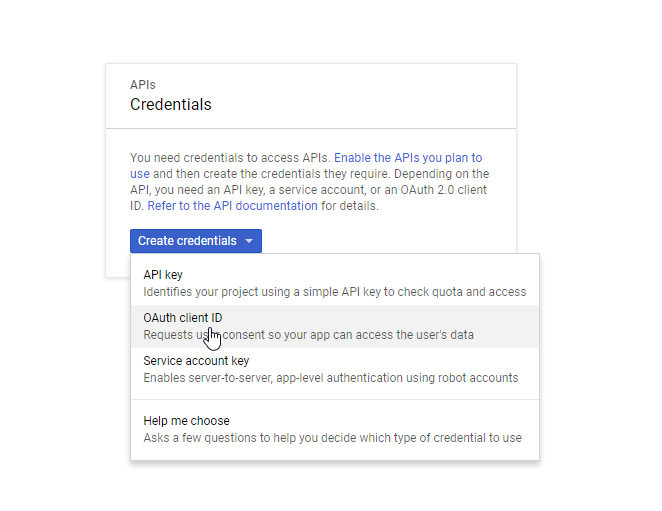Click the sentence You need credentials to access APIs
The image size is (662, 511).
click(x=230, y=158)
